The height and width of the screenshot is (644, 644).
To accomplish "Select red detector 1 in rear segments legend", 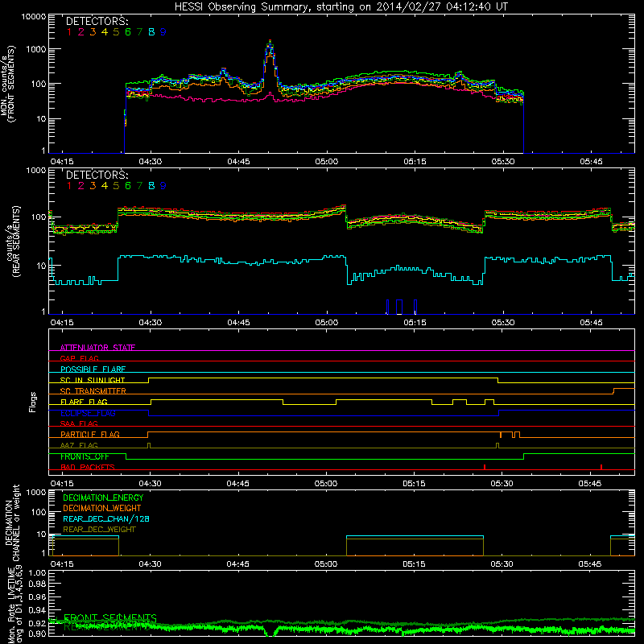I will tap(69, 186).
